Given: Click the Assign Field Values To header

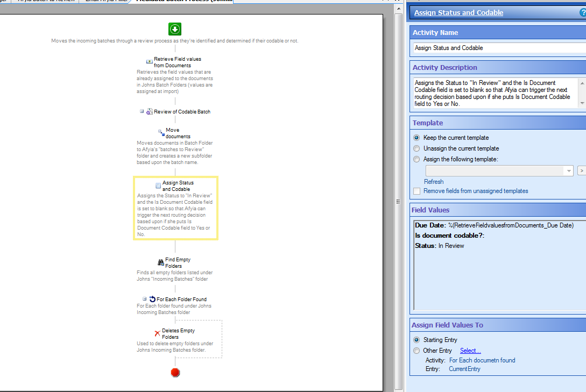Looking at the screenshot, I should 498,325.
